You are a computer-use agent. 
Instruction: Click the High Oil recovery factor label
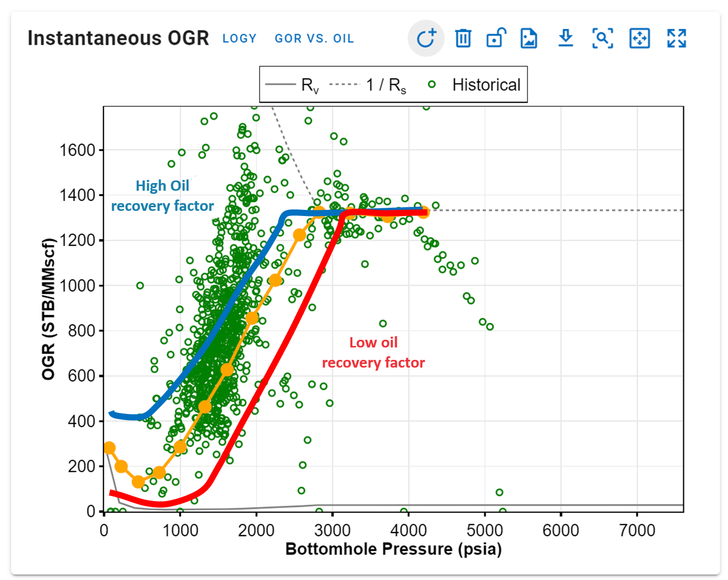(162, 196)
